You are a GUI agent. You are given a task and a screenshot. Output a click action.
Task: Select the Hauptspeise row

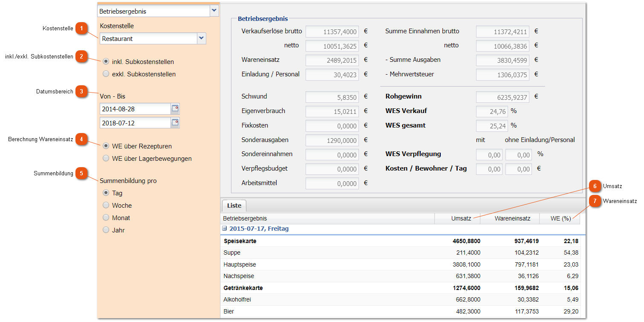coord(401,264)
